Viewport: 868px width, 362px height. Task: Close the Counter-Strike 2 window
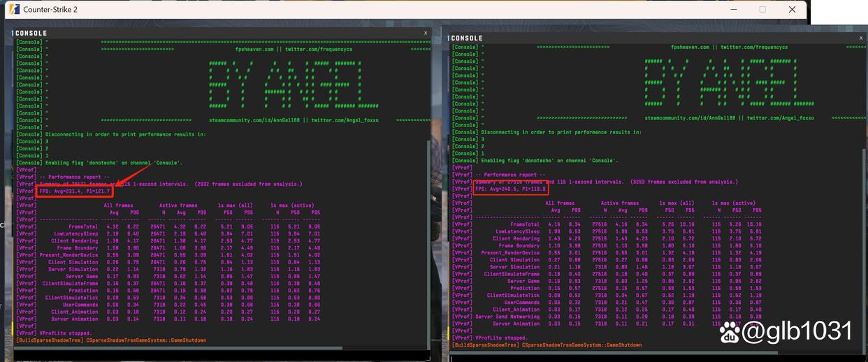pyautogui.click(x=792, y=10)
